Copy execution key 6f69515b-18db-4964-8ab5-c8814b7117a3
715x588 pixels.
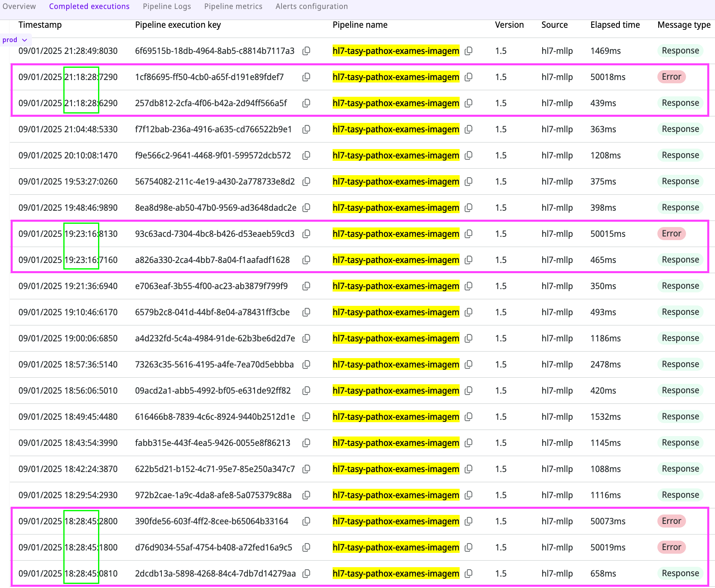pyautogui.click(x=306, y=51)
